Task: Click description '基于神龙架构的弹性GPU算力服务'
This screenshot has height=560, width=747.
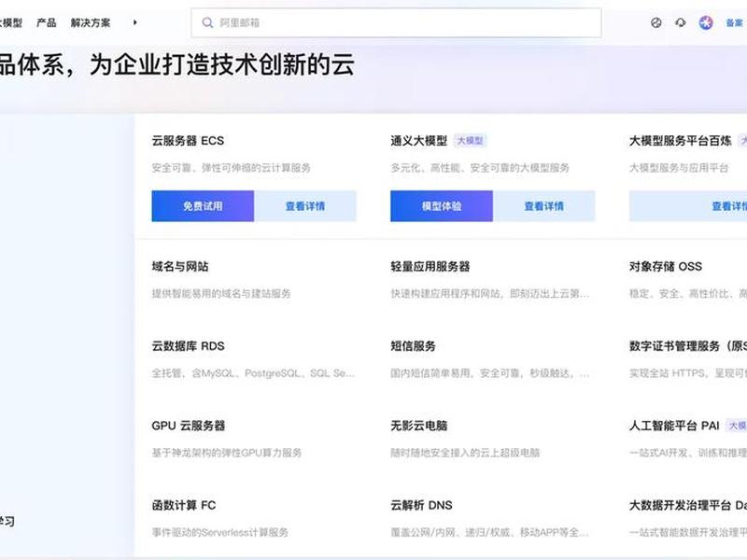Action: point(227,453)
